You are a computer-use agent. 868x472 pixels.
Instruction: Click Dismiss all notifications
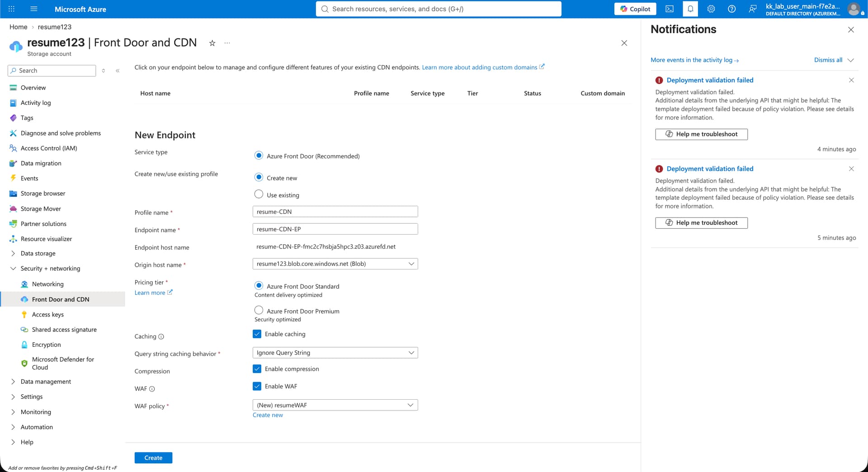pos(828,60)
